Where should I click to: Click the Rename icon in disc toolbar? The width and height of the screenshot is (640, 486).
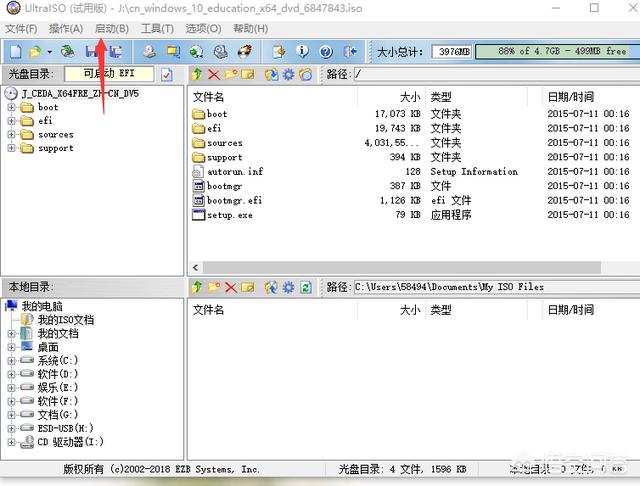247,74
